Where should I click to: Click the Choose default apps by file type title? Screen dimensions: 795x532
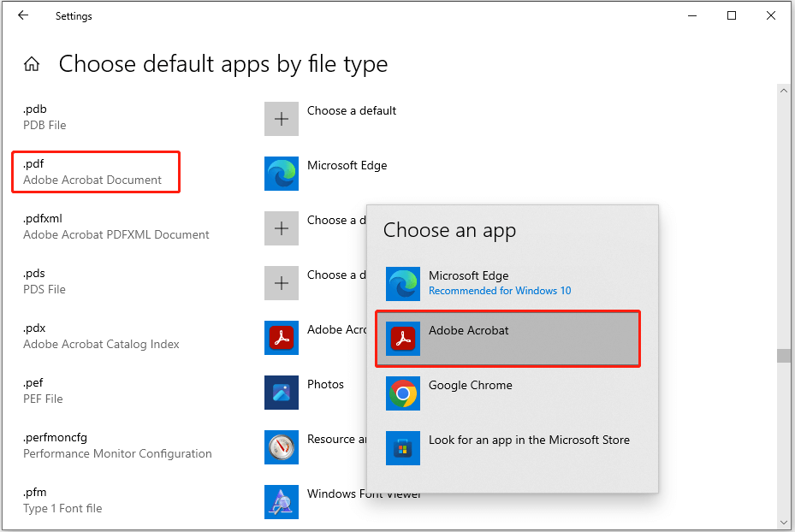(223, 64)
